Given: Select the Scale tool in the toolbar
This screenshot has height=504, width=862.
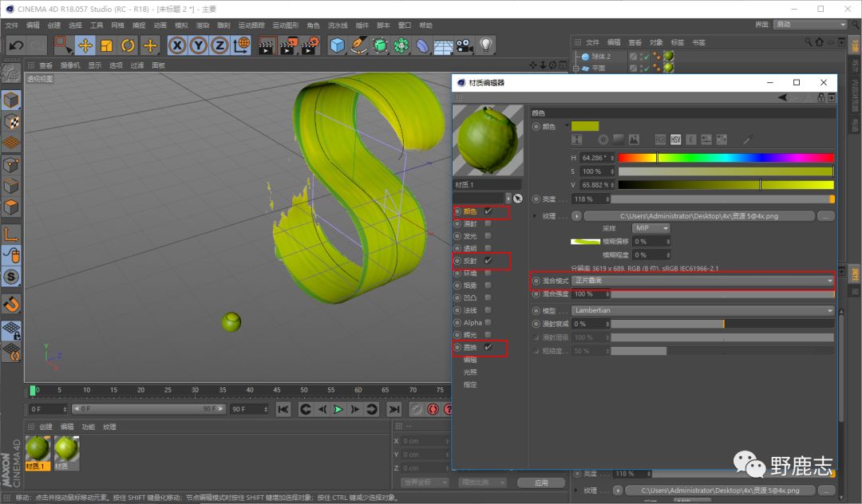Looking at the screenshot, I should pyautogui.click(x=107, y=45).
